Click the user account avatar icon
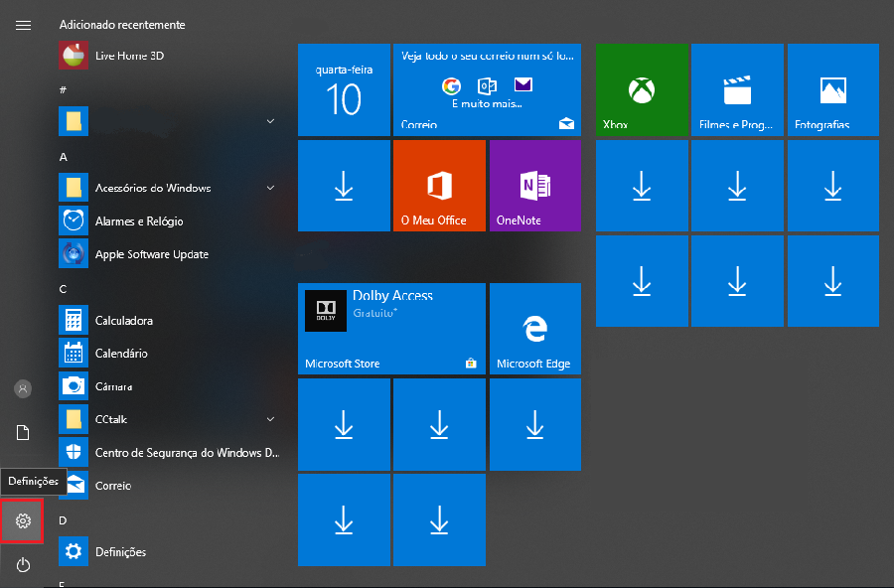The height and width of the screenshot is (588, 894). coord(23,389)
